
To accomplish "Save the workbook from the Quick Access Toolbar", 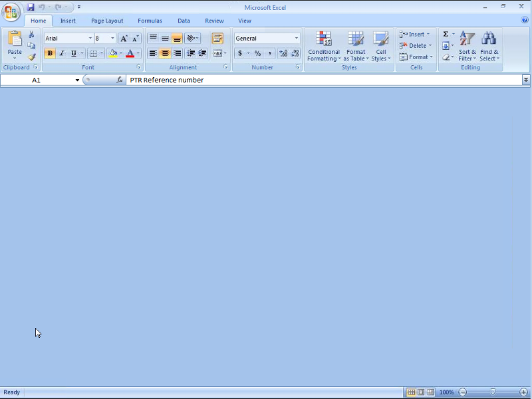I will [x=31, y=7].
